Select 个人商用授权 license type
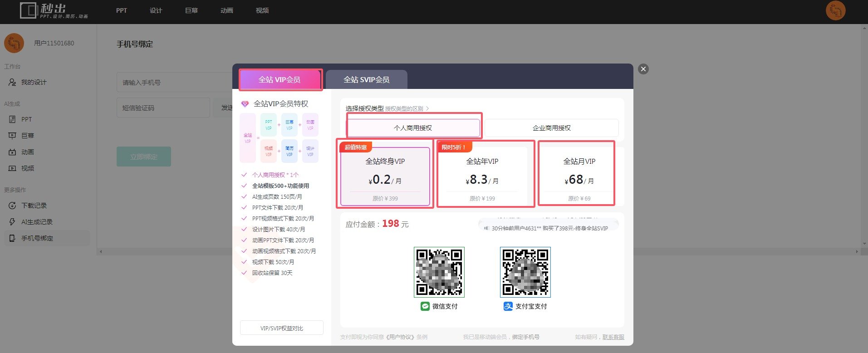This screenshot has height=353, width=868. (413, 128)
